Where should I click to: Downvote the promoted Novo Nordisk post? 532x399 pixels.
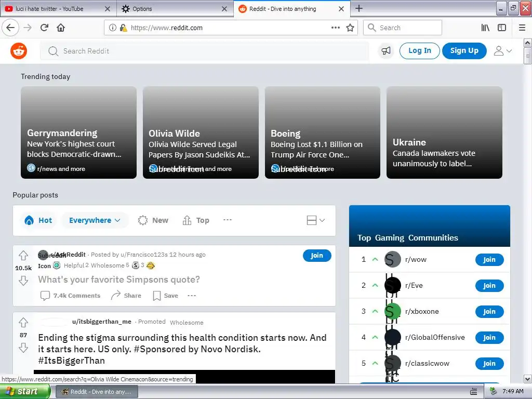point(23,348)
